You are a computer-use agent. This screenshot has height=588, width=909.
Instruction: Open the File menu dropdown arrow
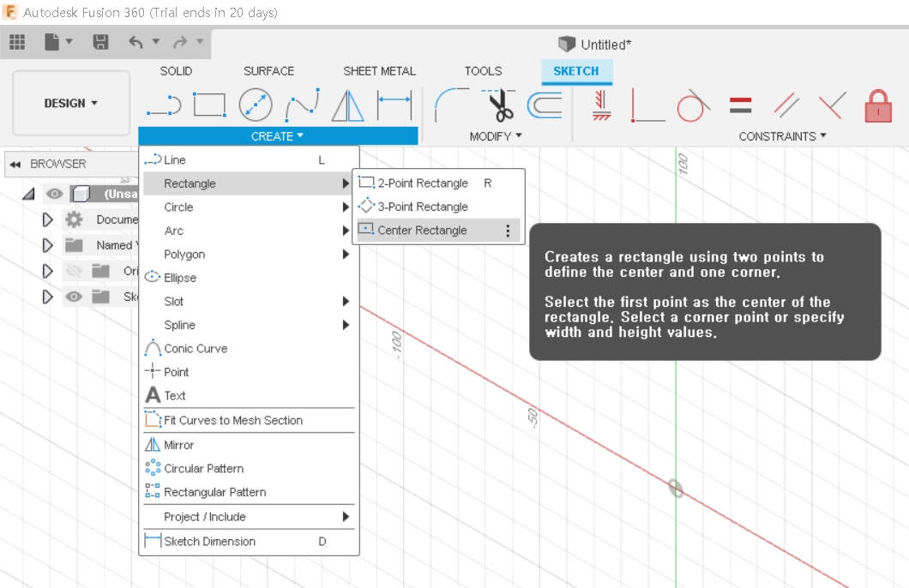(x=69, y=41)
